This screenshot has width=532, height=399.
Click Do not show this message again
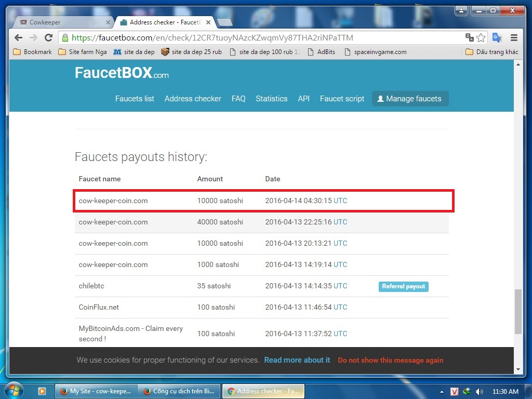tap(391, 360)
